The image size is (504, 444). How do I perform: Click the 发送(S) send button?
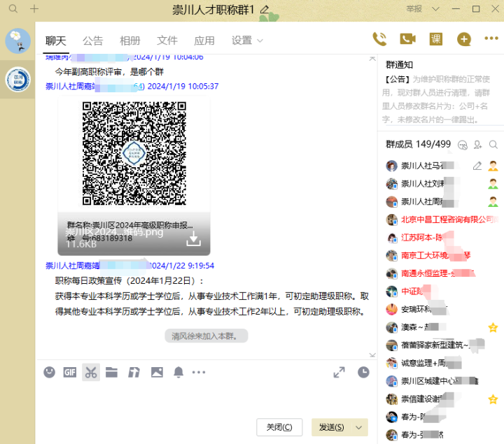click(x=332, y=427)
